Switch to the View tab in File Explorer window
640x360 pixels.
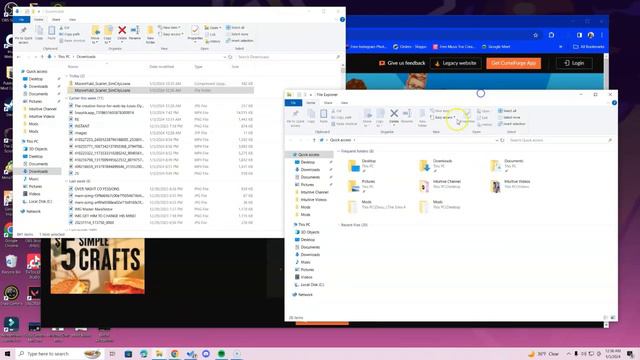pyautogui.click(x=344, y=102)
